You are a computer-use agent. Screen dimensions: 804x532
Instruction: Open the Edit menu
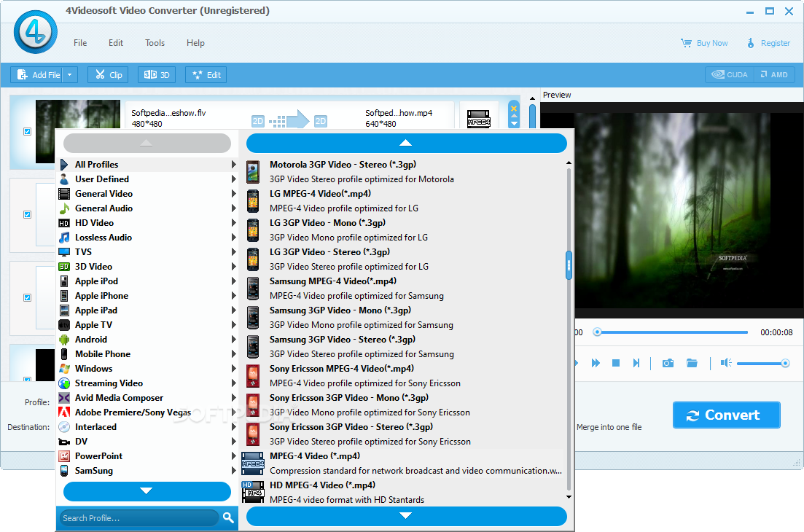tap(116, 43)
